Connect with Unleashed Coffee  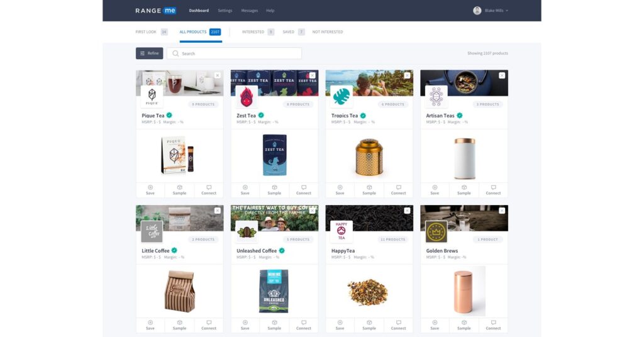pyautogui.click(x=304, y=325)
